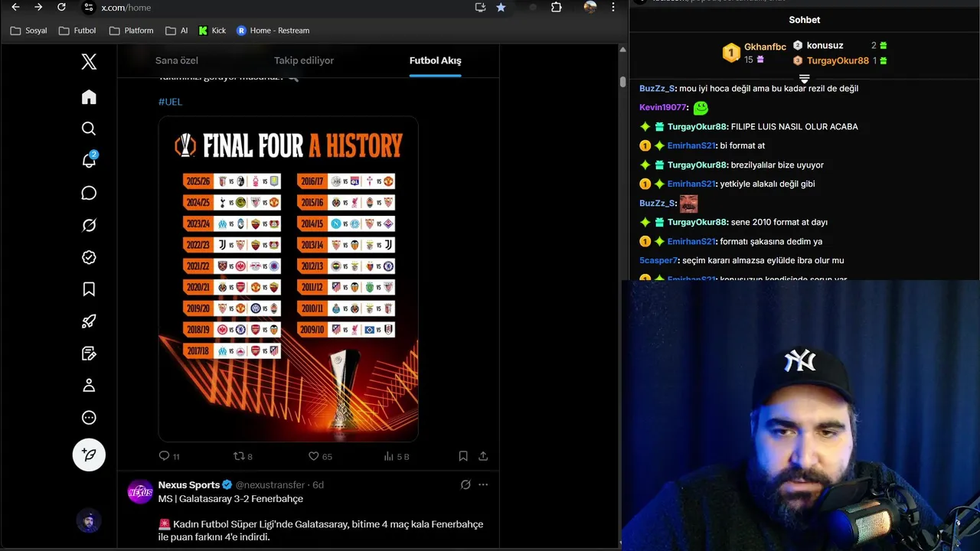Open the Profile icon in sidebar
Screen dimensions: 980x551
89,386
